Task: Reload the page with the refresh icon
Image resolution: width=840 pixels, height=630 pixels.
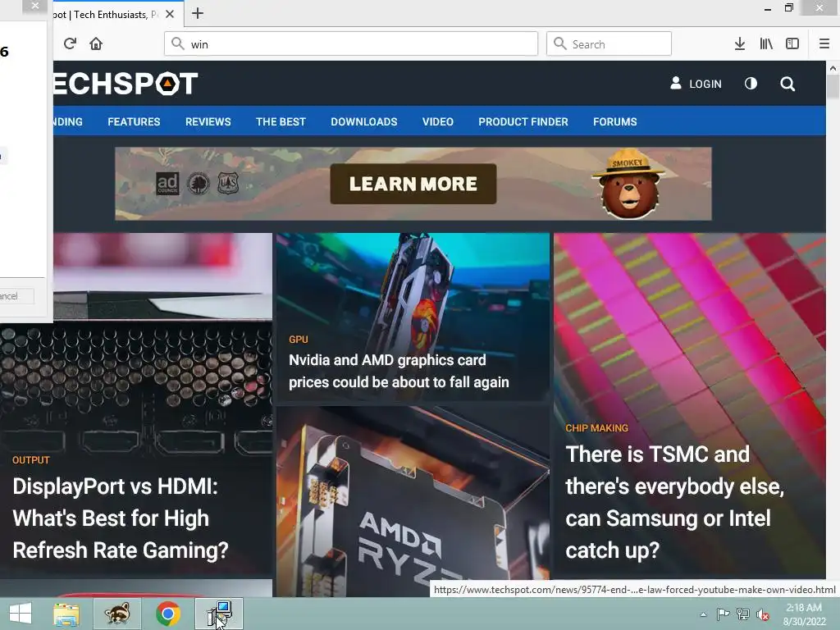Action: pos(70,43)
